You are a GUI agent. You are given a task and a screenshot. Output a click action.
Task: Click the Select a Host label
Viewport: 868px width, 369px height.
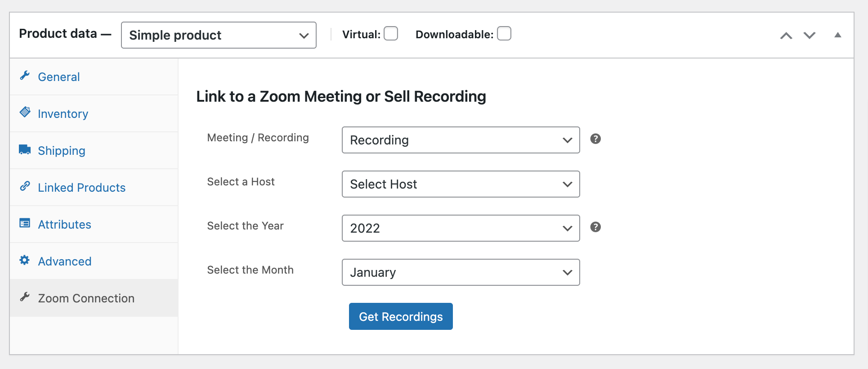(241, 182)
